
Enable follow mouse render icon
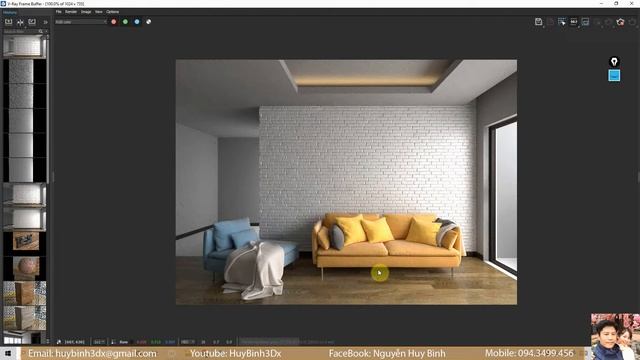pos(562,22)
